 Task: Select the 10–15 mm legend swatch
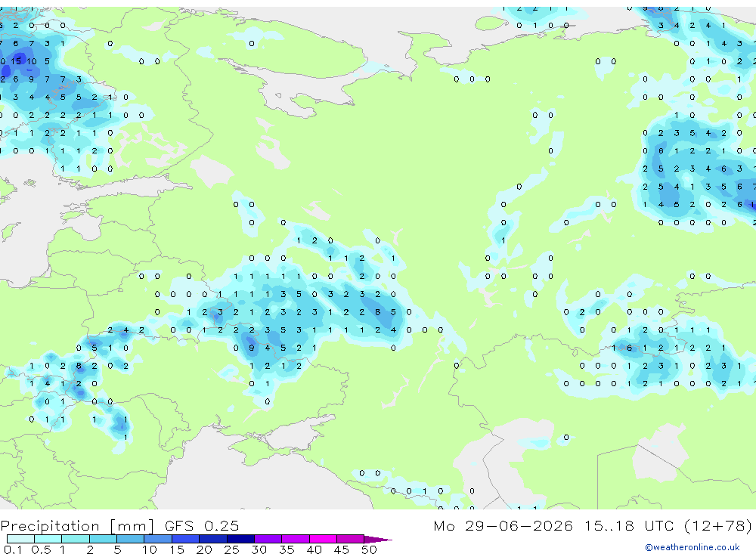pyautogui.click(x=158, y=539)
